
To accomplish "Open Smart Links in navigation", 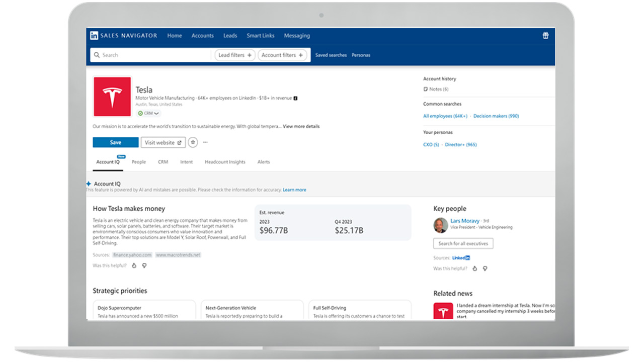I will click(261, 36).
